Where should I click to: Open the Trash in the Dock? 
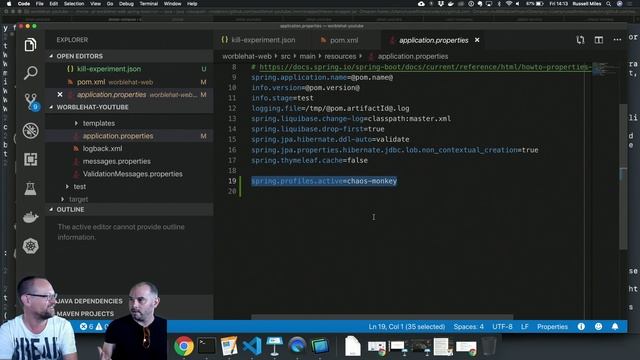pyautogui.click(x=489, y=346)
